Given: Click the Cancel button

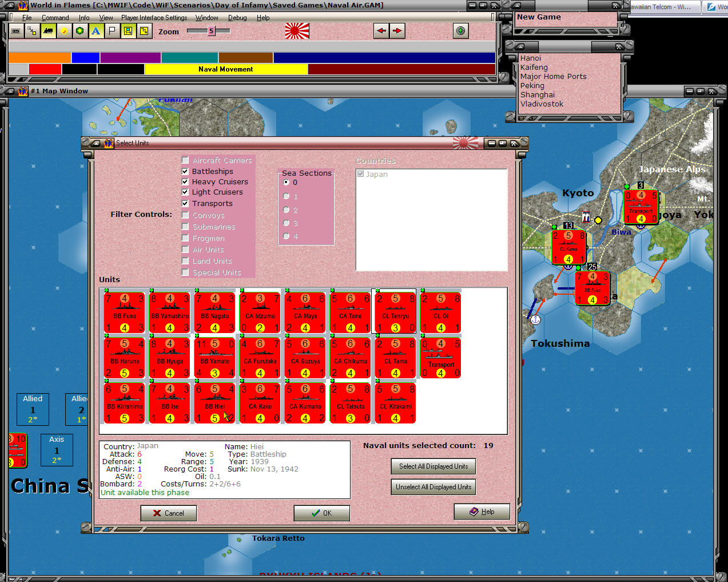Looking at the screenshot, I should pos(169,513).
